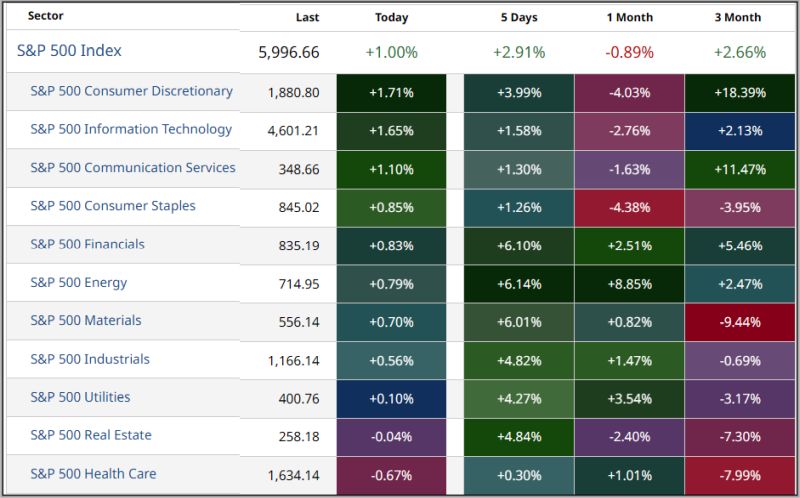Sort by the 1 Month column header
800x498 pixels.
[629, 17]
